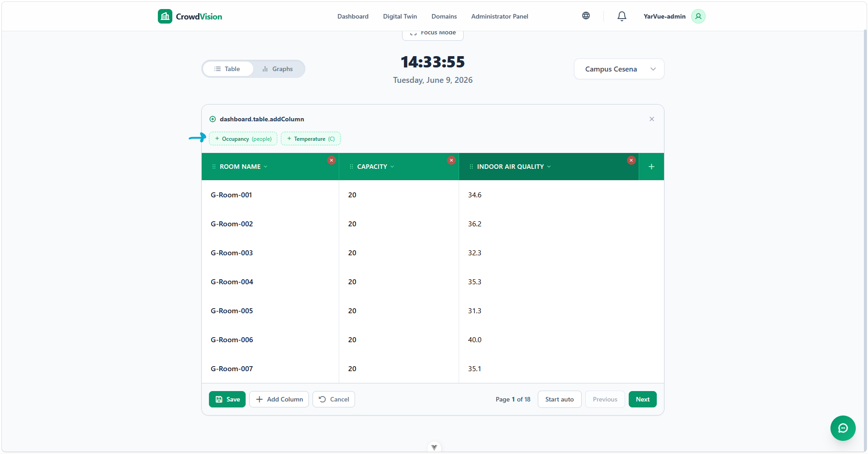Image resolution: width=868 pixels, height=454 pixels.
Task: Click the YarVue-admin user avatar
Action: (698, 16)
